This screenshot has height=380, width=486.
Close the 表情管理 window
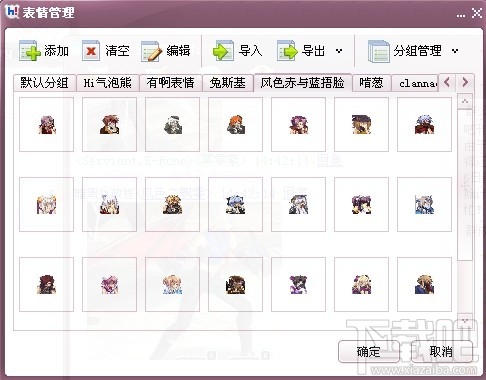(477, 13)
